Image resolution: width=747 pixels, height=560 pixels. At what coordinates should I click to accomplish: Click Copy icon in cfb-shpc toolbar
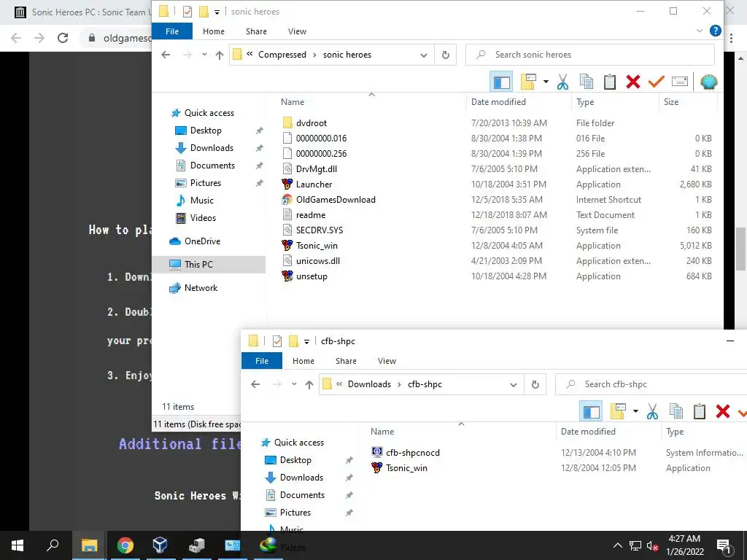point(676,411)
